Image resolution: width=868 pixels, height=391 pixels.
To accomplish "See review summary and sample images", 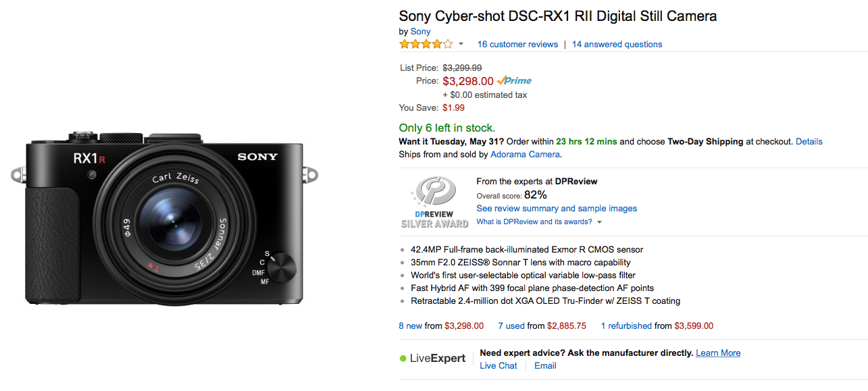I will (x=557, y=209).
